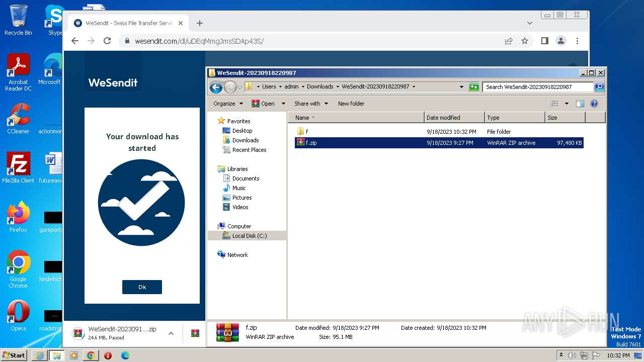Create a New folder
Viewport: 644px width, 362px height.
point(351,104)
